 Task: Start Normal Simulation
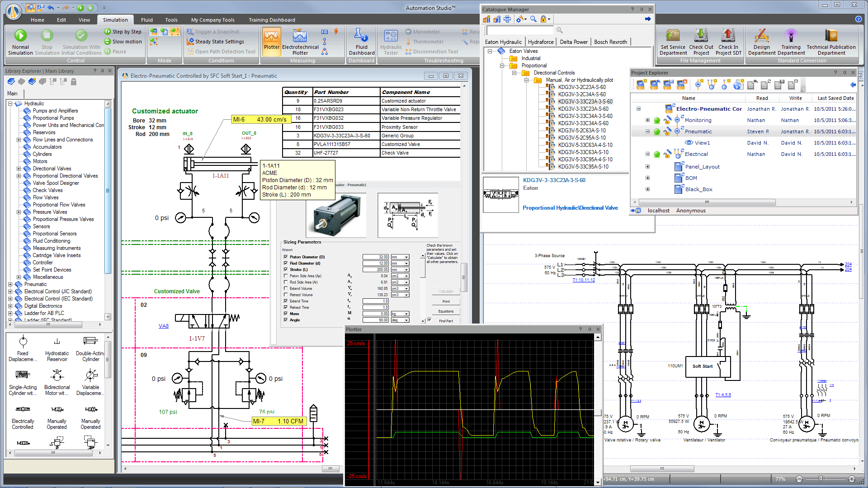tap(20, 36)
